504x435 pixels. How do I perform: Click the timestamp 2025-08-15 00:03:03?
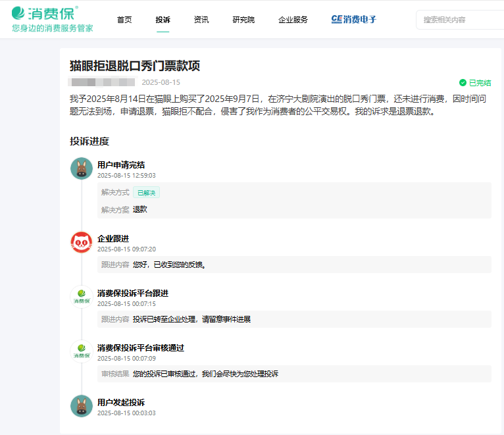126,413
